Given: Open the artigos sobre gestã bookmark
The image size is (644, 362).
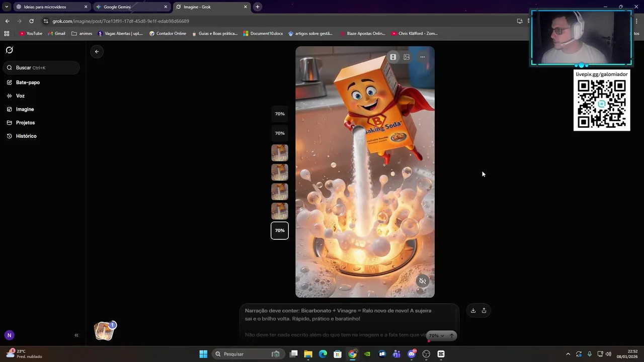Looking at the screenshot, I should pos(310,34).
